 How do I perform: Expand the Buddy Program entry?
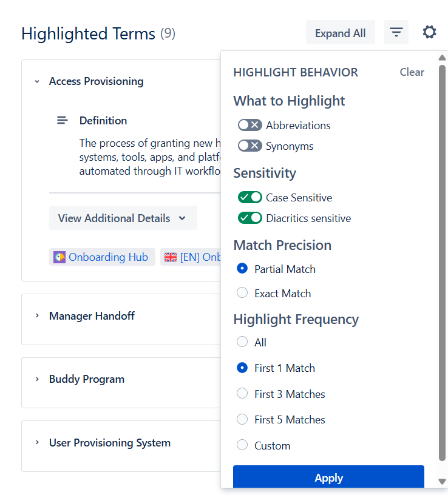36,379
